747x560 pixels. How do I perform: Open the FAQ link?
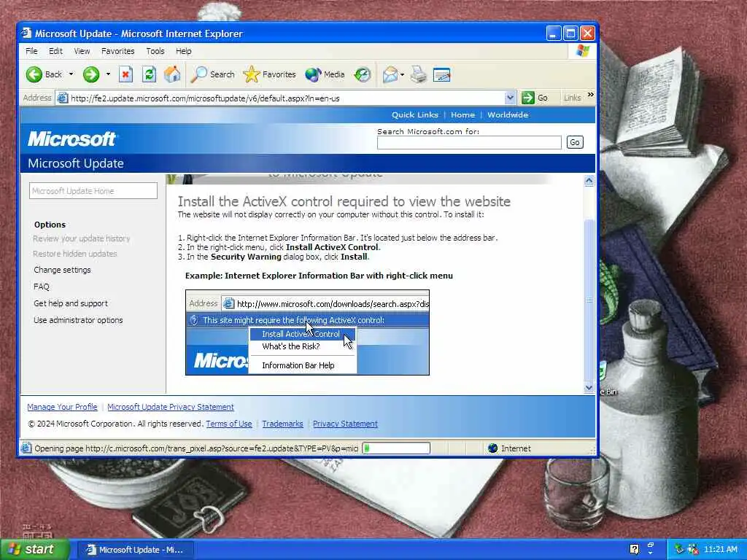[x=42, y=287]
